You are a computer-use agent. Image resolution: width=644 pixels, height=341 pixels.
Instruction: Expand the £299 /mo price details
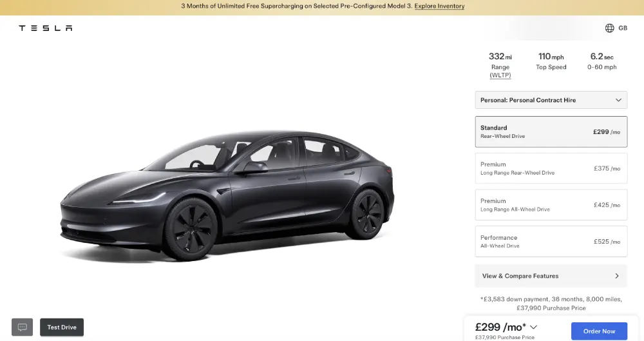pyautogui.click(x=506, y=327)
